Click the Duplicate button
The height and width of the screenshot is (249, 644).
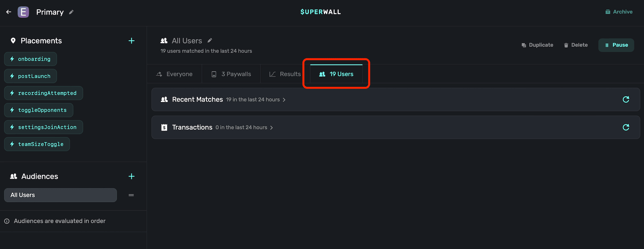tap(537, 45)
